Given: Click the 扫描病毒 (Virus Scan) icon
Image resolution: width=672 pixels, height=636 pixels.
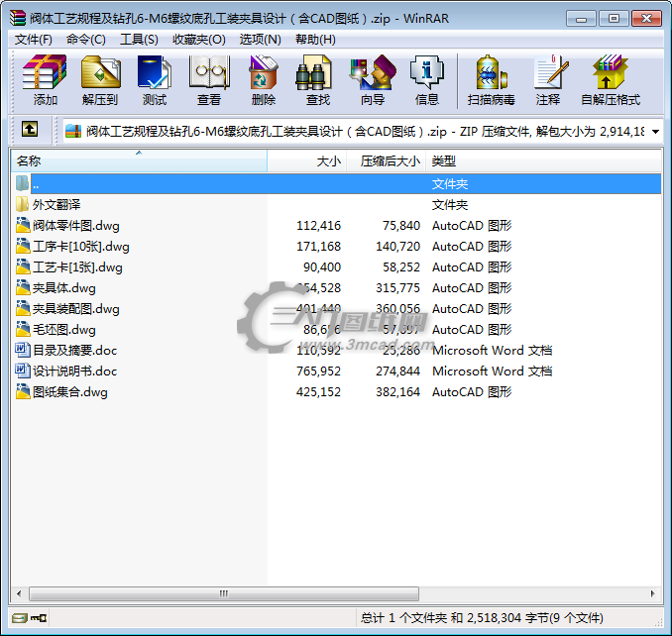Looking at the screenshot, I should click(x=492, y=72).
